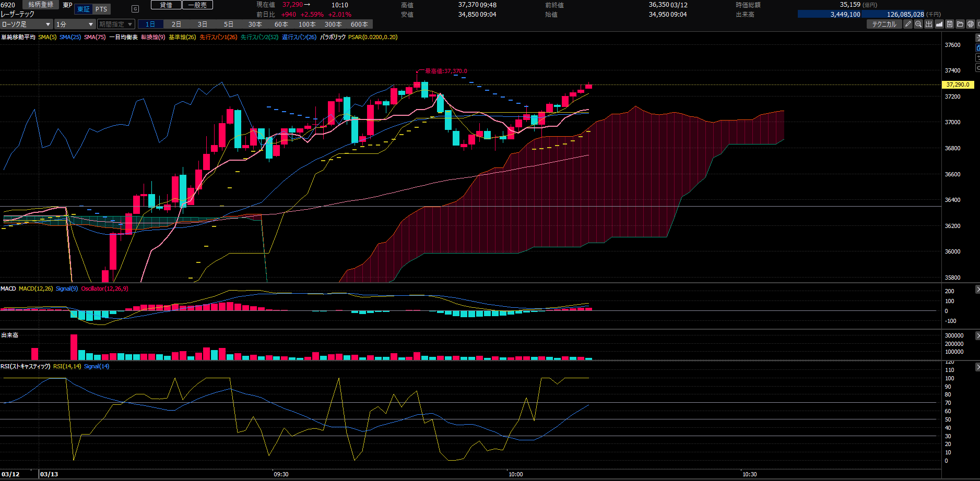Open the ローソク足 chart type dropdown
Viewport: 980px width, 481px height.
point(26,25)
